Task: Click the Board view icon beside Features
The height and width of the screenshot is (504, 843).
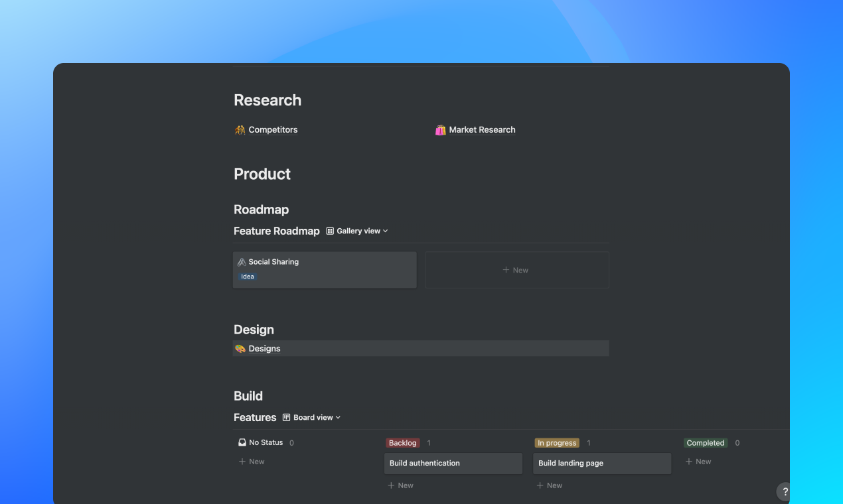Action: (285, 417)
